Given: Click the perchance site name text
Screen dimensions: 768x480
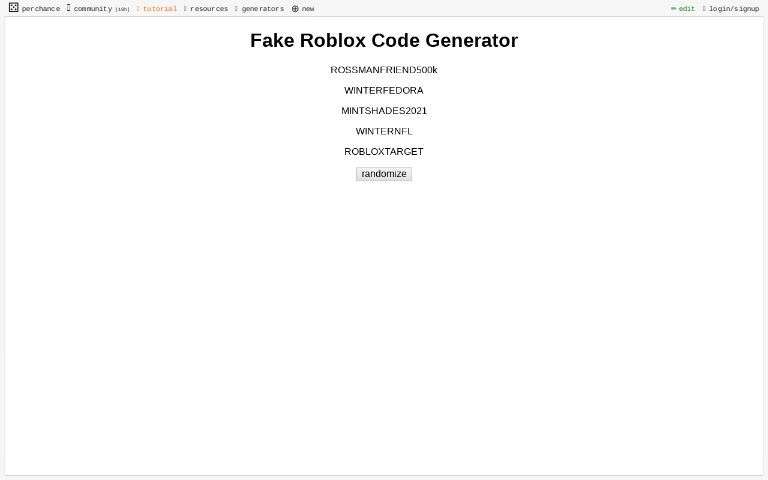Looking at the screenshot, I should (41, 9).
